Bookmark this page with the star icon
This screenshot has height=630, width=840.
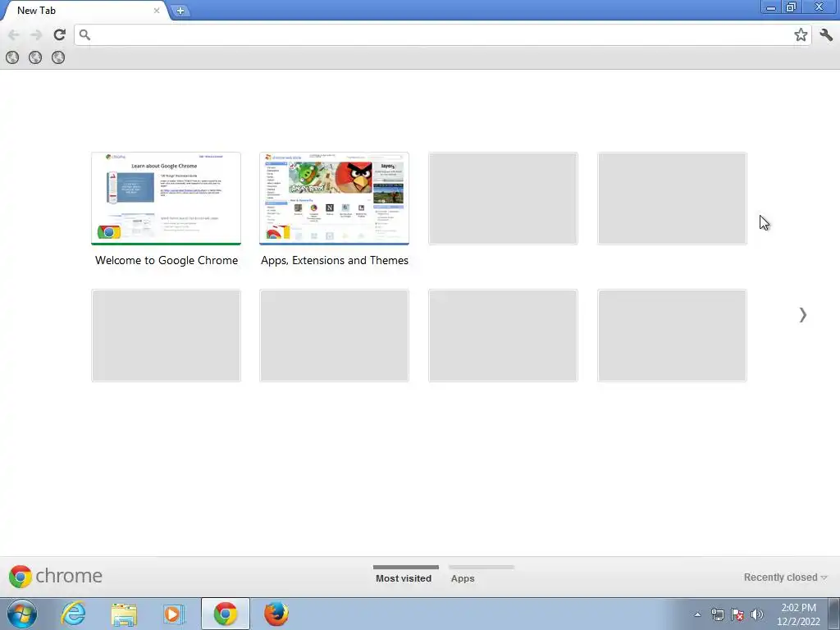pyautogui.click(x=801, y=34)
